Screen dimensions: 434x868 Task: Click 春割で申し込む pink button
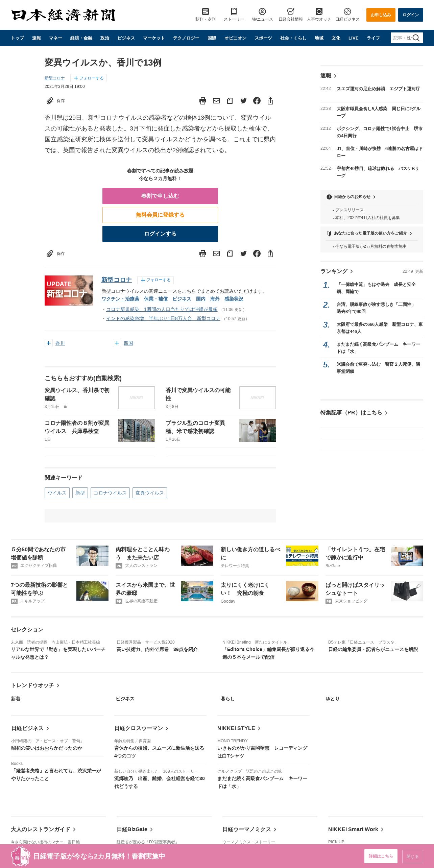tap(160, 196)
